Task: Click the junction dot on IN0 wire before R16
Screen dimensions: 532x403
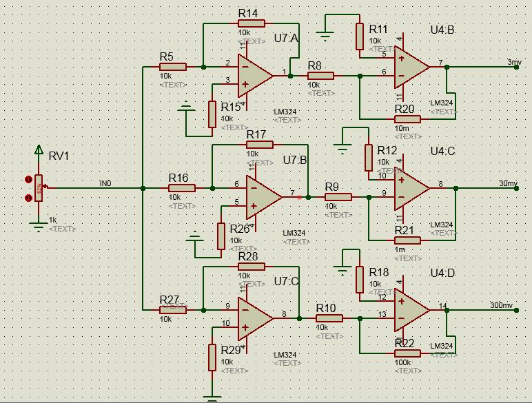Action: tap(143, 188)
